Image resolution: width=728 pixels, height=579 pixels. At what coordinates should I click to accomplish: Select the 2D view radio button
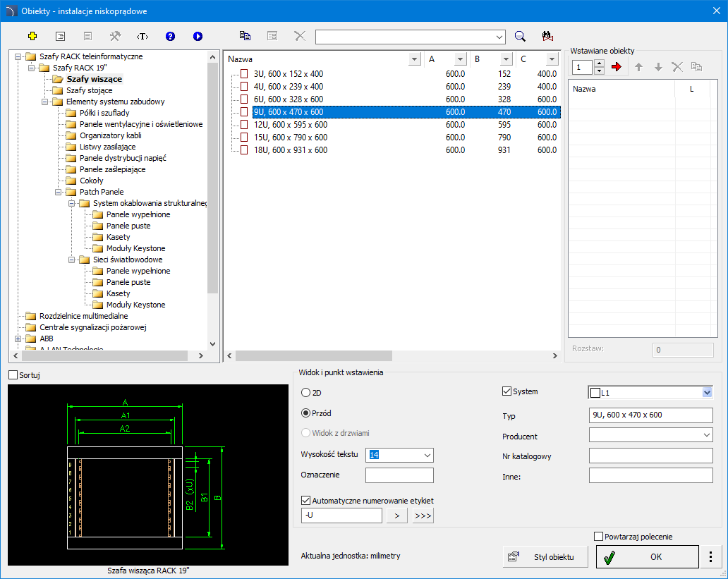click(306, 392)
